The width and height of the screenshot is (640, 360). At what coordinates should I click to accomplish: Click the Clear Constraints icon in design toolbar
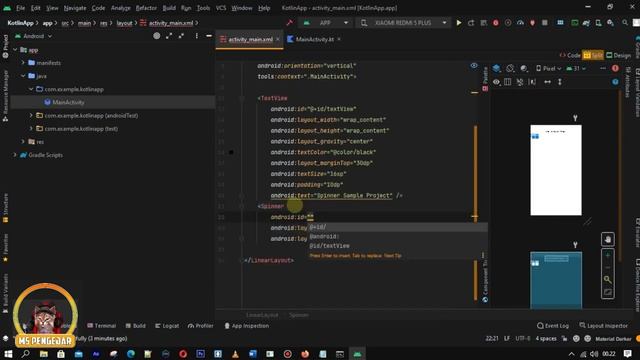pos(520,82)
